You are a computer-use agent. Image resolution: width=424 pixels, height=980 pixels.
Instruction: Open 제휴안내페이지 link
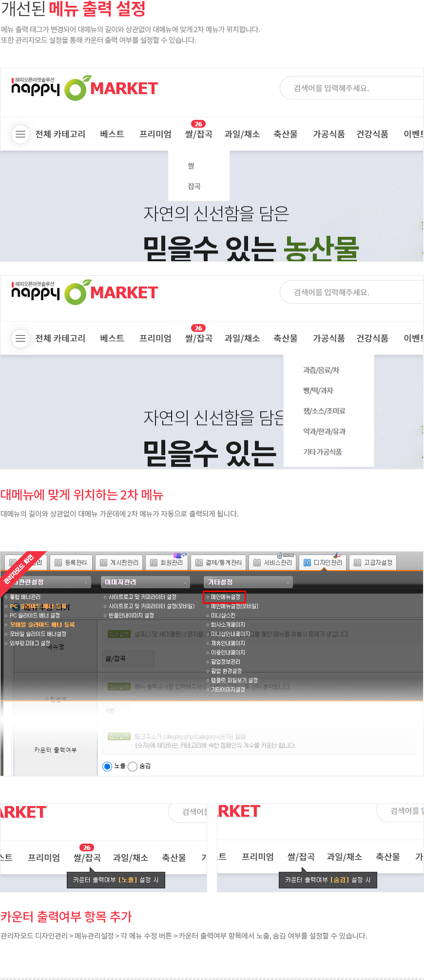click(x=228, y=643)
